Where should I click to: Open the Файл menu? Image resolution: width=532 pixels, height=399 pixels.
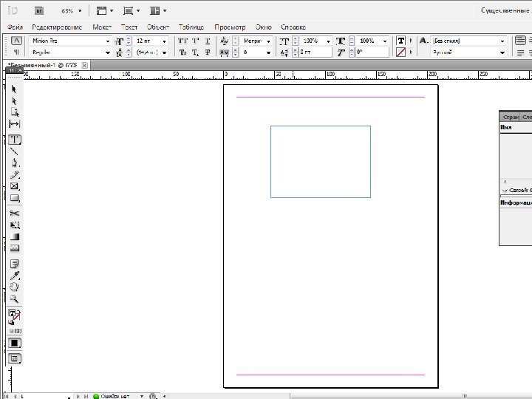click(x=16, y=27)
